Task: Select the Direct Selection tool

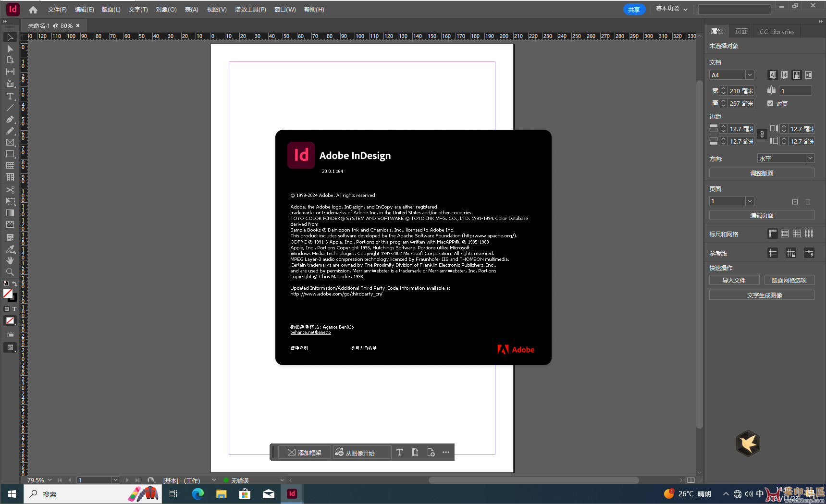Action: (x=10, y=49)
